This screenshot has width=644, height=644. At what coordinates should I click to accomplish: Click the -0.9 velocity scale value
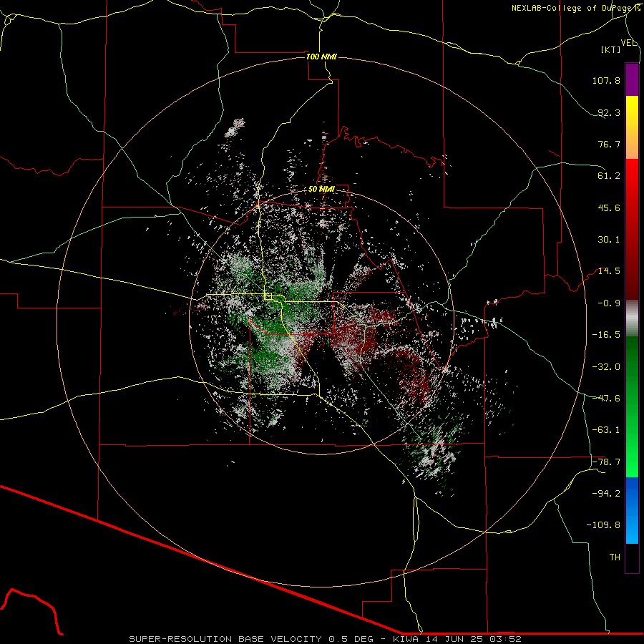[x=609, y=303]
